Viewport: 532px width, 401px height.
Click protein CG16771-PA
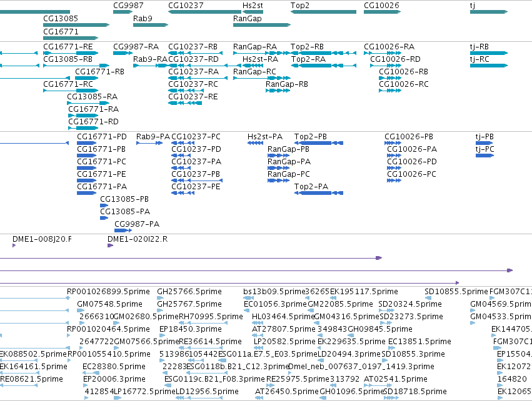click(102, 186)
